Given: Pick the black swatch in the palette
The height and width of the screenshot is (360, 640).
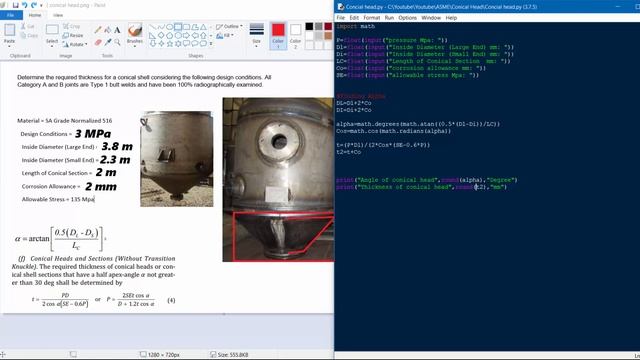Looking at the screenshot, I should tap(309, 27).
